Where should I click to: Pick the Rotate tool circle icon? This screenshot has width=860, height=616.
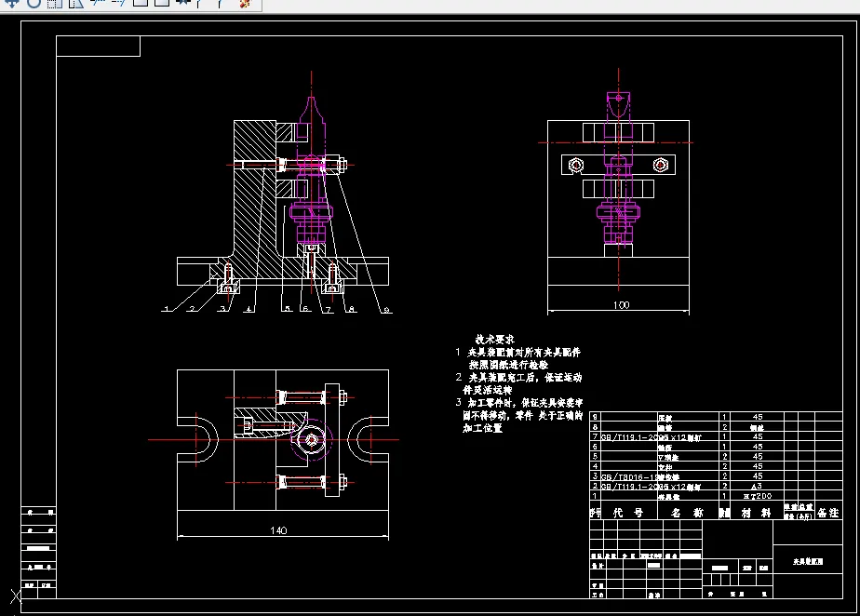[34, 4]
